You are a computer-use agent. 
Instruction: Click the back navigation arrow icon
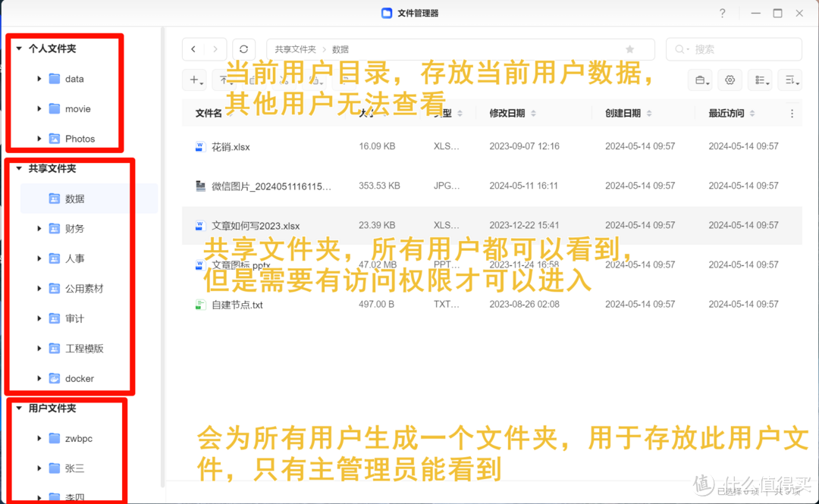(x=193, y=49)
